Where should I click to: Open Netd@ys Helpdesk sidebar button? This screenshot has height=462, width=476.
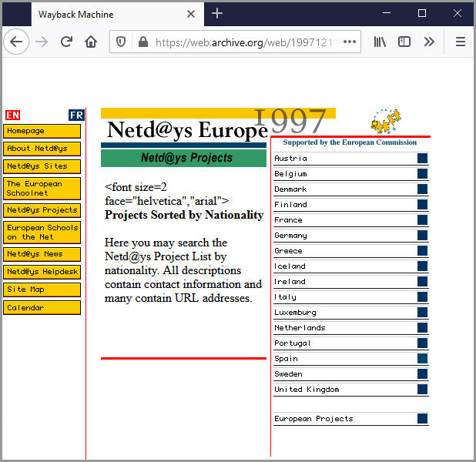(42, 272)
